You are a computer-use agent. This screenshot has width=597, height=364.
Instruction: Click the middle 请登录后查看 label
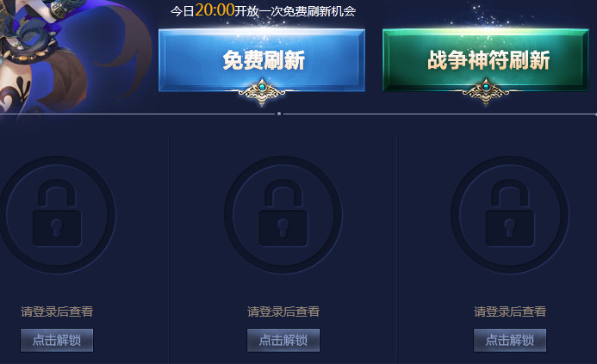coord(283,312)
